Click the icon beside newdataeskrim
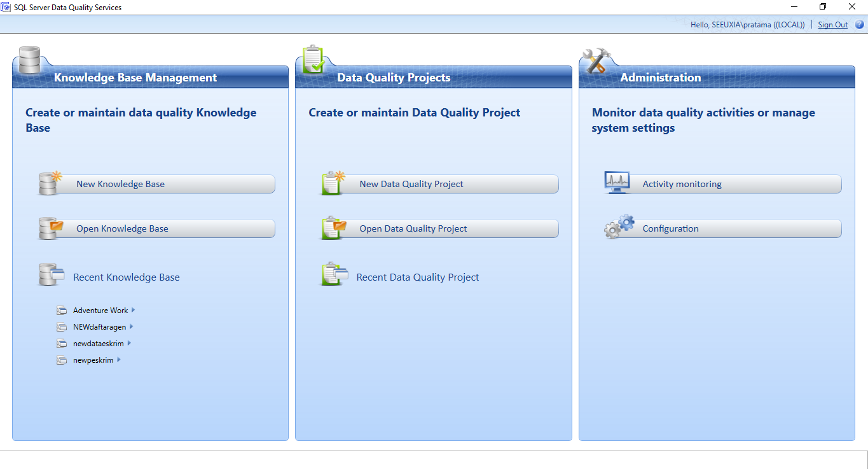The image size is (868, 469). (62, 344)
